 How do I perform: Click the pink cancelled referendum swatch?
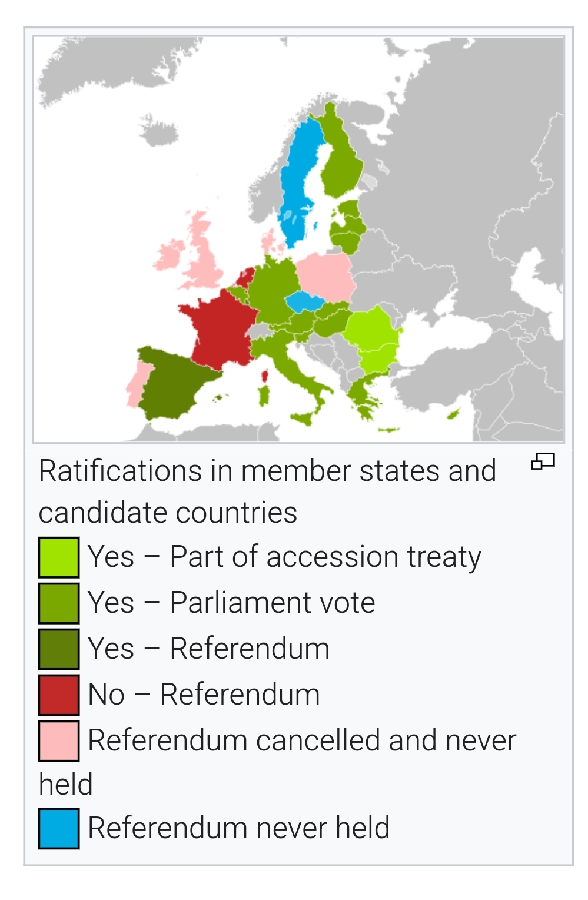tap(59, 740)
